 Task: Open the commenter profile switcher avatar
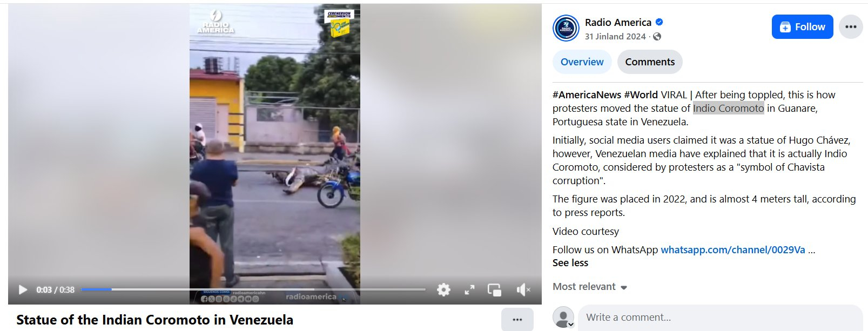point(564,318)
